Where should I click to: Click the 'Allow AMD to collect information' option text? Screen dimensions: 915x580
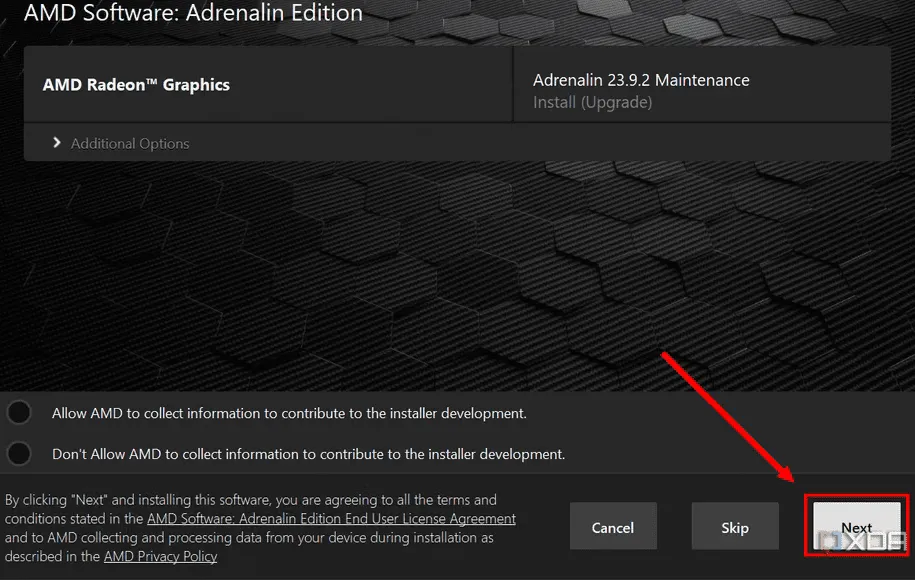(x=289, y=413)
